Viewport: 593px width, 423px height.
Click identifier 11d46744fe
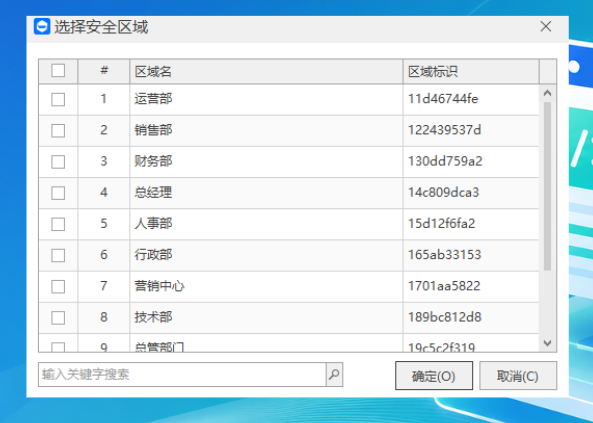[443, 99]
